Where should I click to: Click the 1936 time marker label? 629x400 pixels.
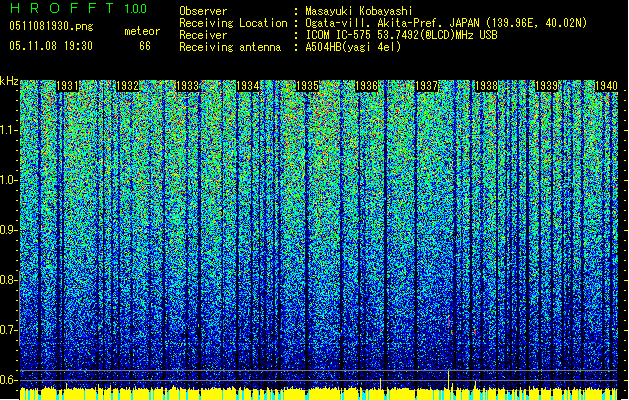point(367,86)
